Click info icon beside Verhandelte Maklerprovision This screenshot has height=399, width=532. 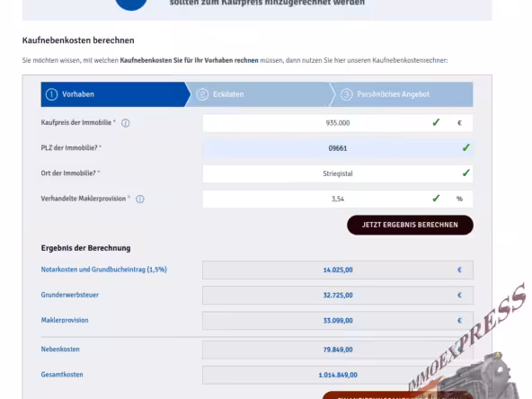140,199
